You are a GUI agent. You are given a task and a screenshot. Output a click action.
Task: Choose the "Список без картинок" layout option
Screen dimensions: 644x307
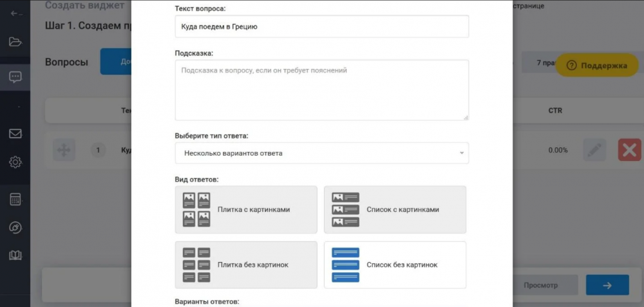pos(395,265)
